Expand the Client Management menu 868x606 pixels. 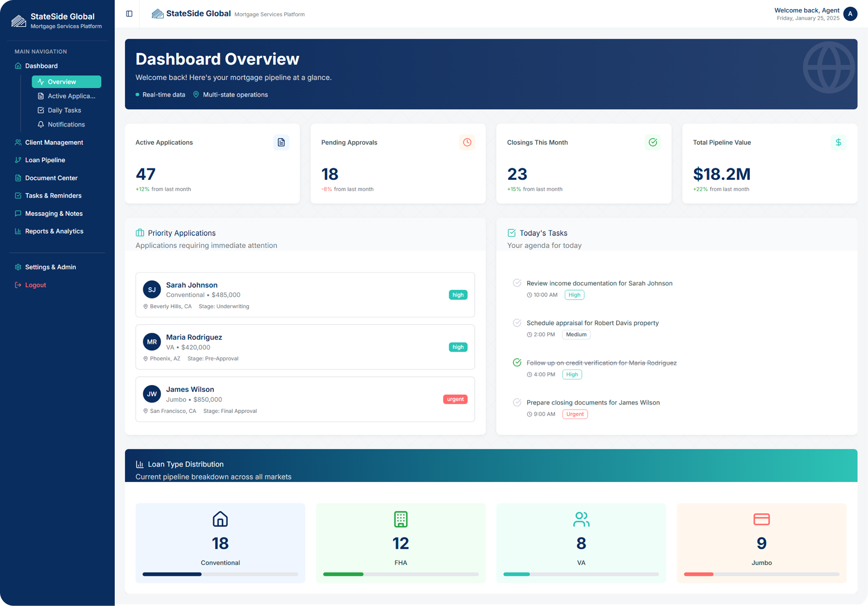pos(54,142)
